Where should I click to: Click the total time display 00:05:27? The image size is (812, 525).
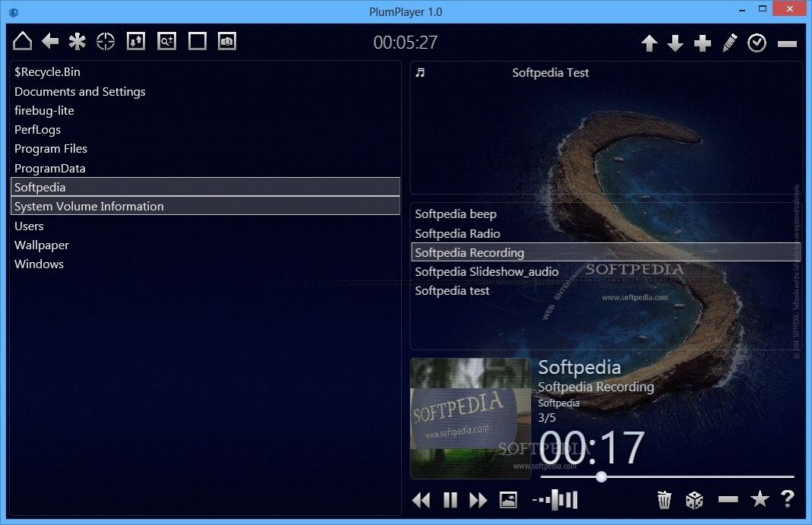pyautogui.click(x=406, y=43)
